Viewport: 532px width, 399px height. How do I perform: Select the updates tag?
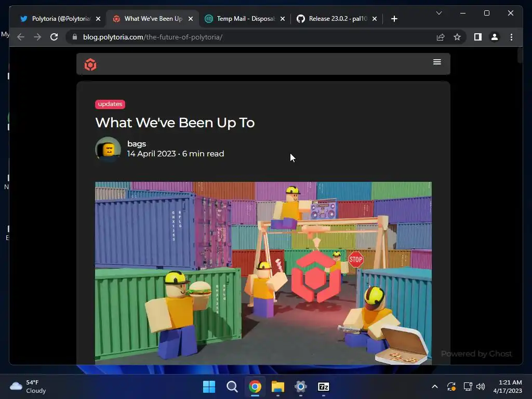110,104
